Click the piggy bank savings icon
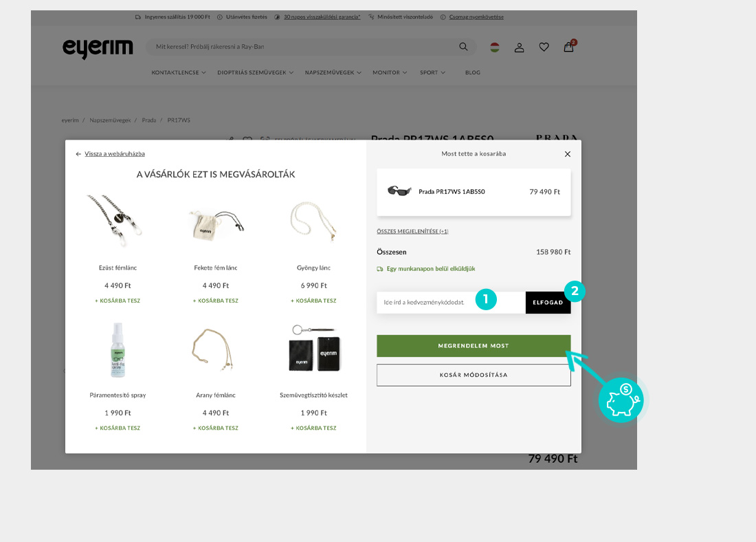Screen dimensions: 756x542 point(621,400)
